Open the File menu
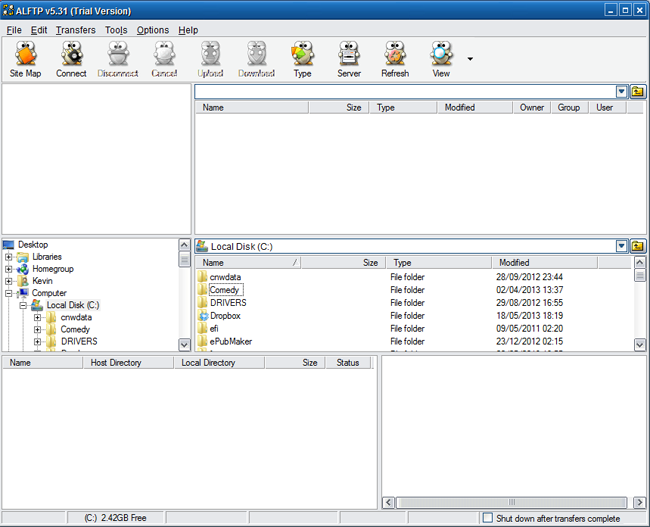Image resolution: width=650 pixels, height=527 pixels. [14, 30]
